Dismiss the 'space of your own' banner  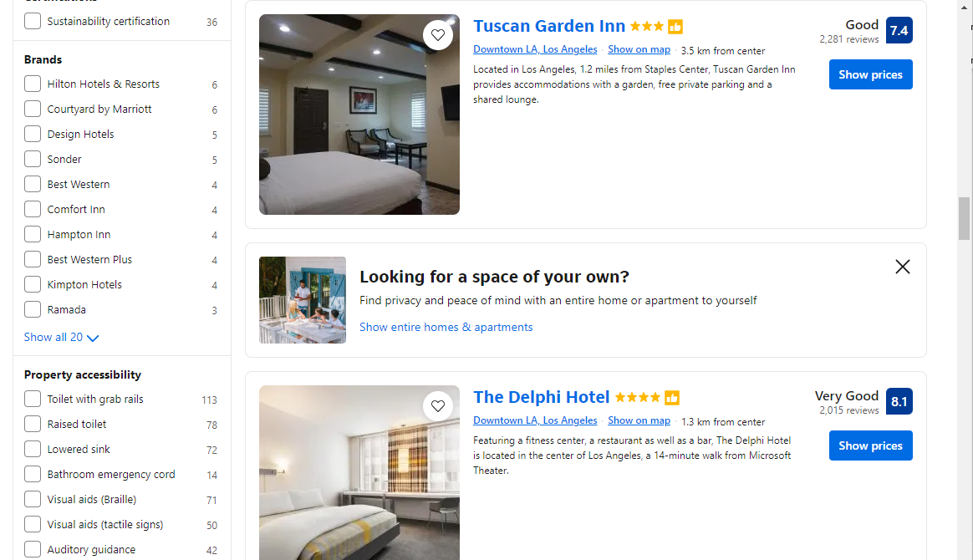click(x=902, y=267)
